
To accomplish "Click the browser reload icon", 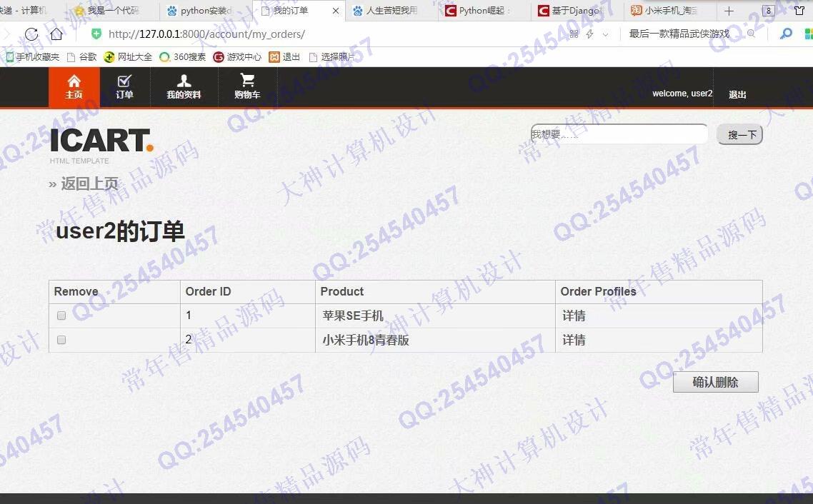I will [31, 34].
